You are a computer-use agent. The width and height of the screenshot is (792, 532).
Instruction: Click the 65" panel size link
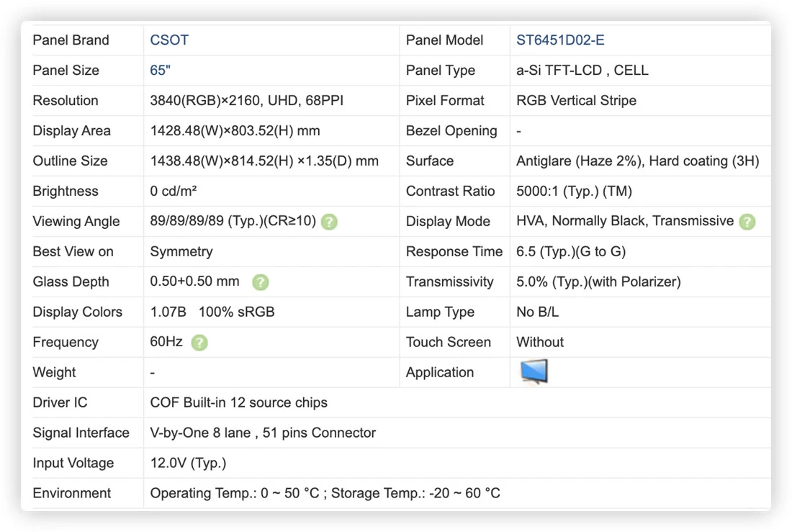click(160, 71)
